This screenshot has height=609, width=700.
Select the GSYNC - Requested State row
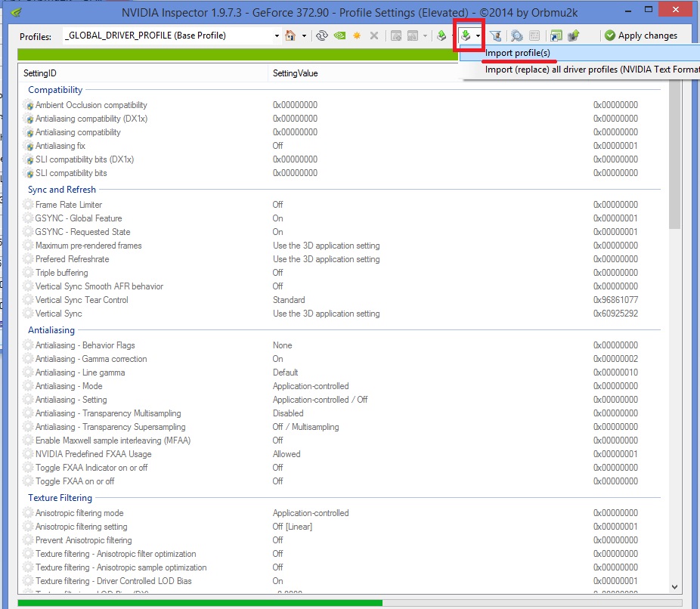point(343,232)
